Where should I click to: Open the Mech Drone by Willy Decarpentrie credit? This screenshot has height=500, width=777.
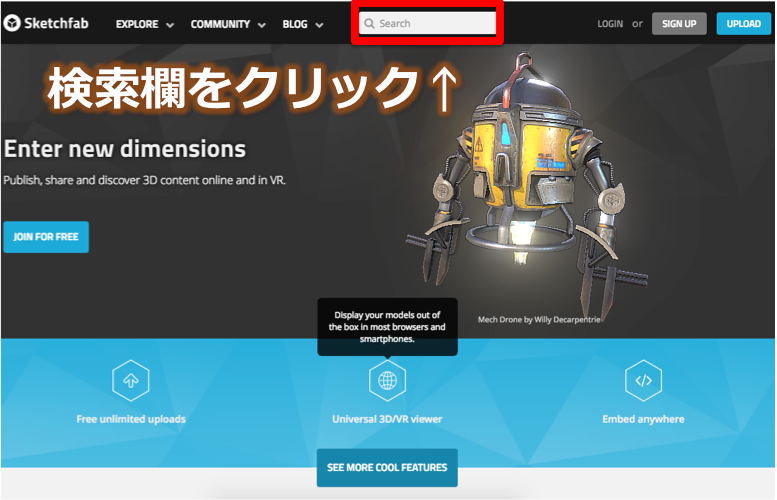click(x=539, y=320)
